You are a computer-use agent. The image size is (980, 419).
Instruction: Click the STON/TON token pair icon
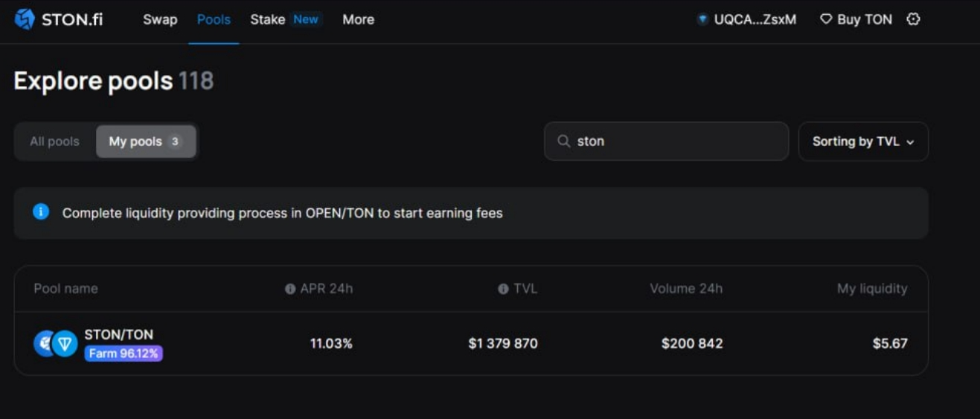(x=56, y=344)
